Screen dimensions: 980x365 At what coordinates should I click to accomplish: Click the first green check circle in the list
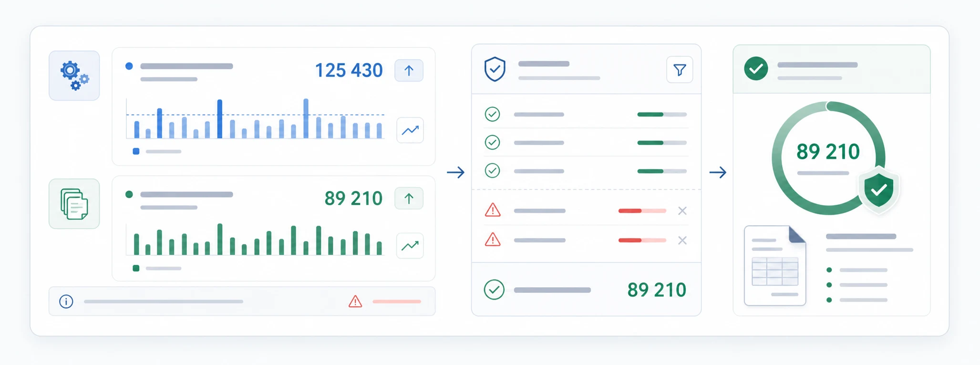492,114
